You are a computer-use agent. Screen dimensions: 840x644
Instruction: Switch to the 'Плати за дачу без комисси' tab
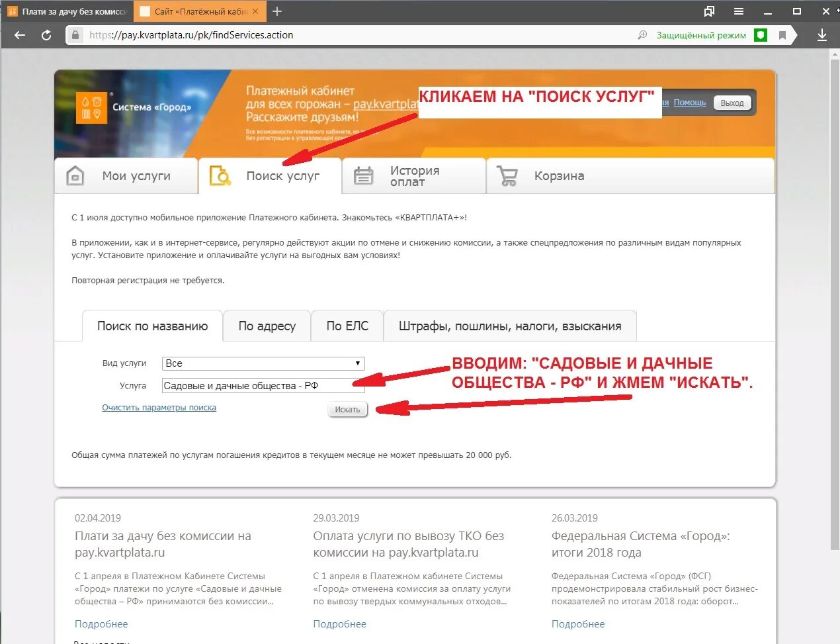click(67, 11)
